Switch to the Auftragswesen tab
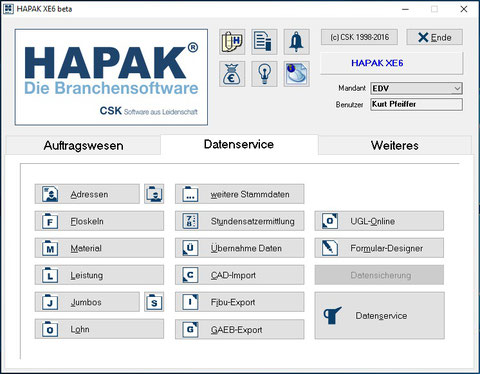480x374 pixels. [83, 145]
